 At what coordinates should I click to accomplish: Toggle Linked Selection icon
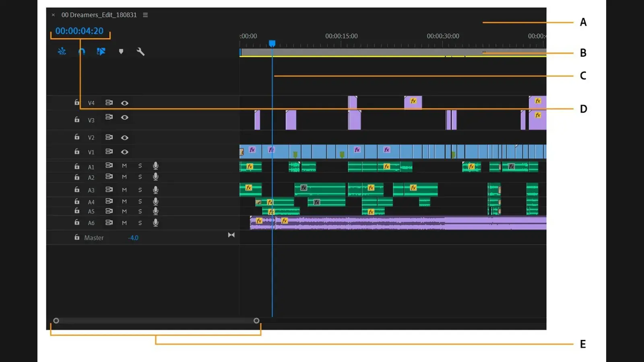tap(101, 51)
